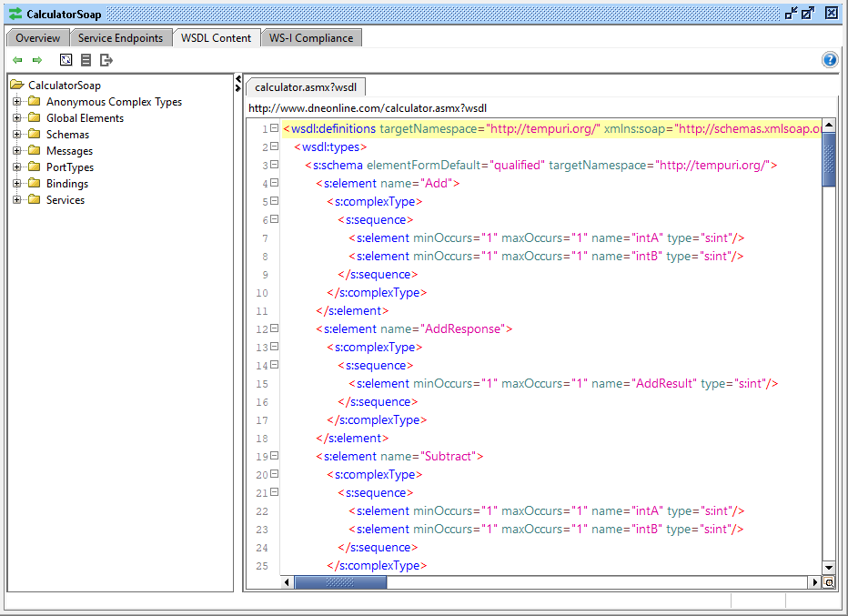The height and width of the screenshot is (616, 848).
Task: Click the vertical scrollbar down arrow
Action: 829,567
